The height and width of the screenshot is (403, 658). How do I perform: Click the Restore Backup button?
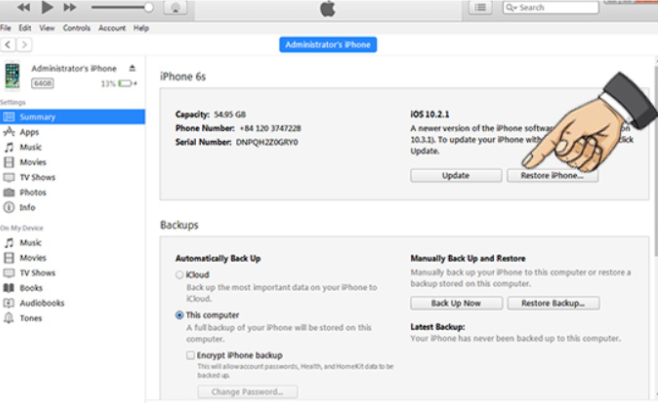(553, 303)
